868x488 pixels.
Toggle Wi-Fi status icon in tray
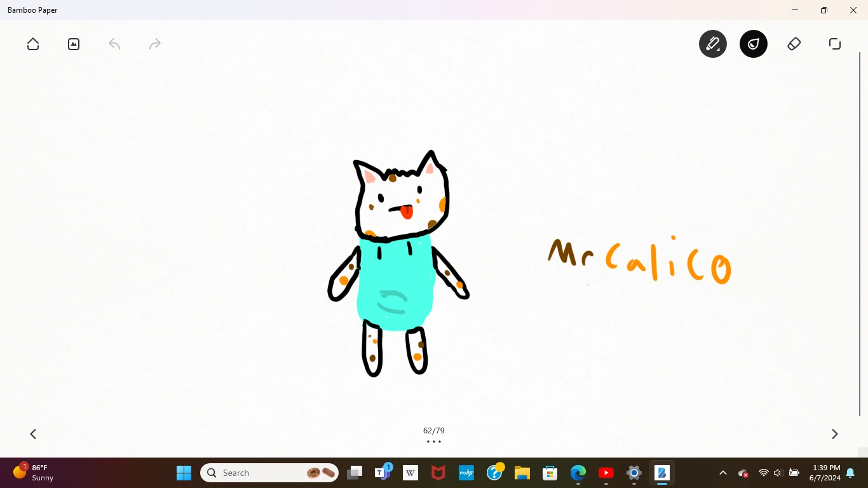763,473
